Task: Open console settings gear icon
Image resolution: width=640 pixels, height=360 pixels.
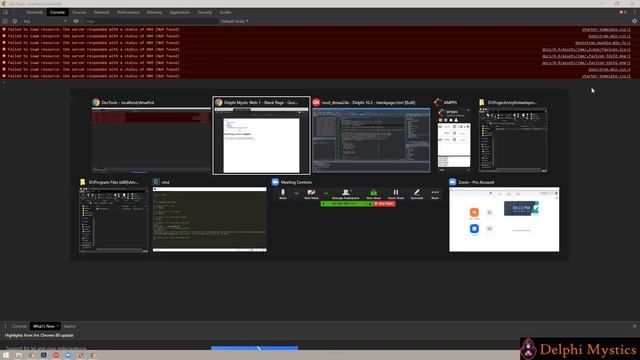Action: tap(634, 21)
